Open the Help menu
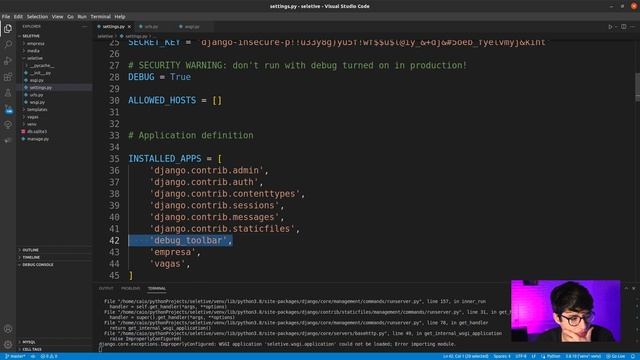Image resolution: width=640 pixels, height=360 pixels. [x=120, y=17]
